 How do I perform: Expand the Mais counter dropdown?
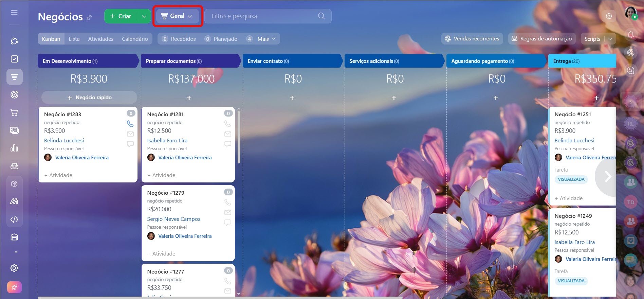tap(262, 39)
